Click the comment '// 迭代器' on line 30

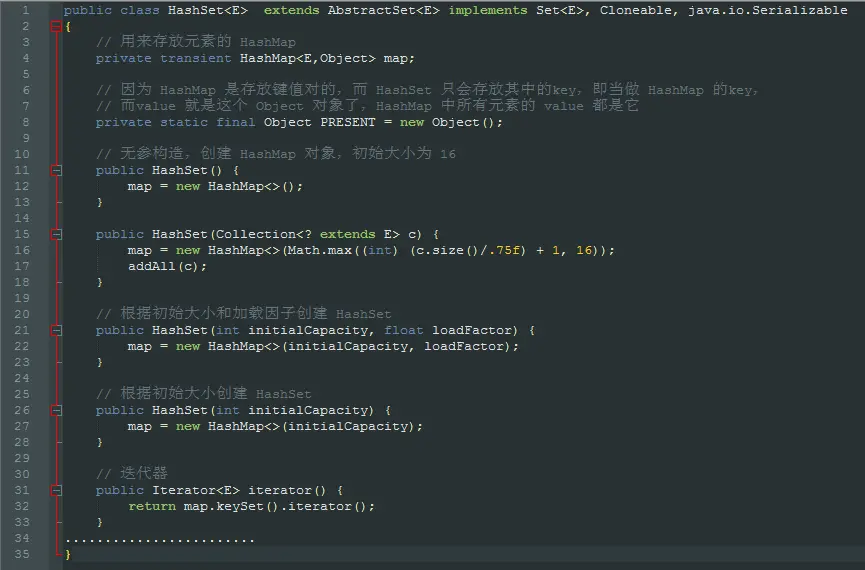click(x=132, y=473)
